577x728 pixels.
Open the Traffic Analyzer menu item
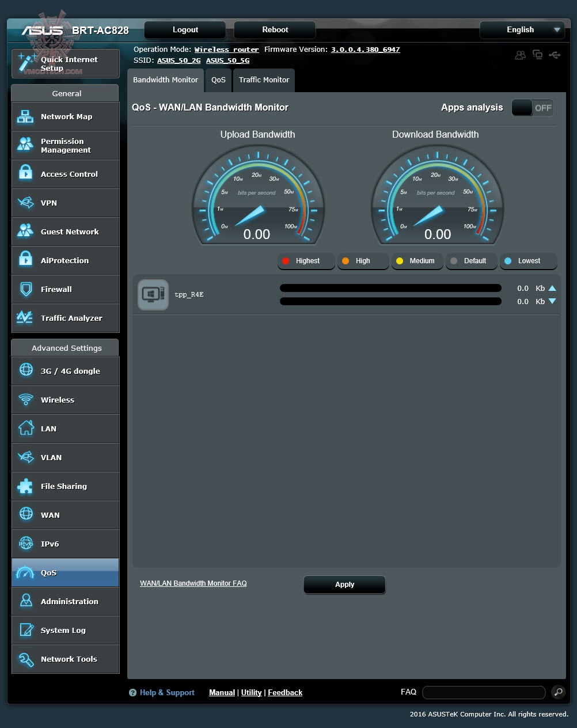coord(65,318)
